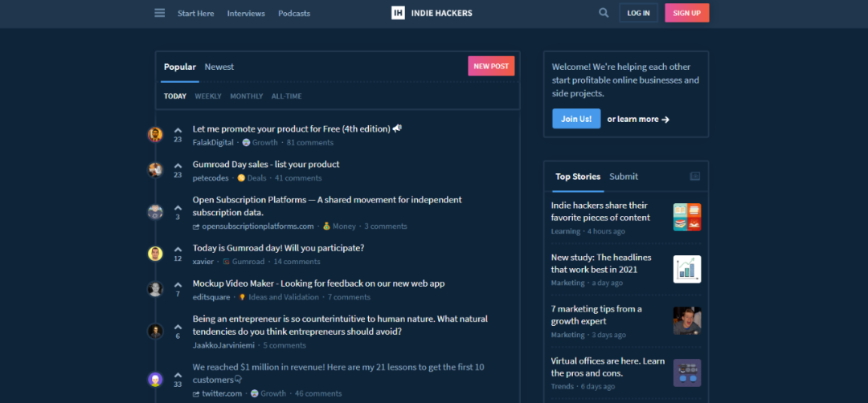The width and height of the screenshot is (868, 403).
Task: Upvote the We reached $1 million post
Action: (178, 375)
